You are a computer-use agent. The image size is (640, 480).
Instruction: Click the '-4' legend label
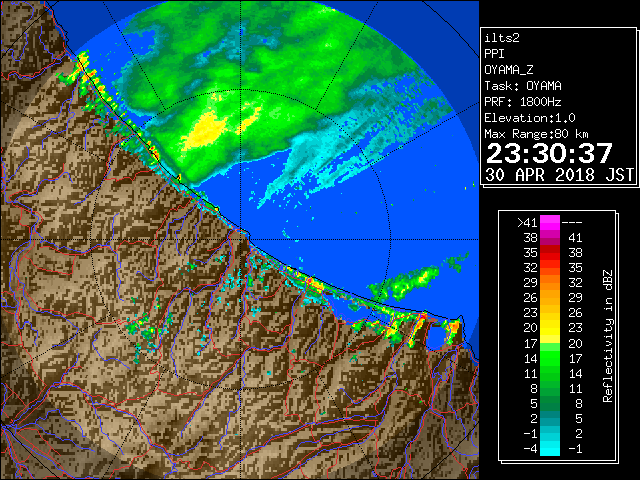coord(530,448)
